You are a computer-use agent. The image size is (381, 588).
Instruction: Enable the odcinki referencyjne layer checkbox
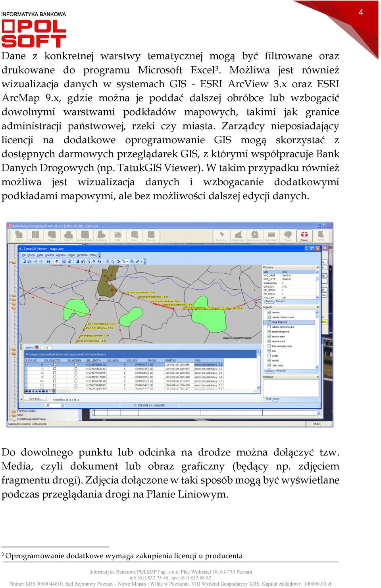point(269,327)
